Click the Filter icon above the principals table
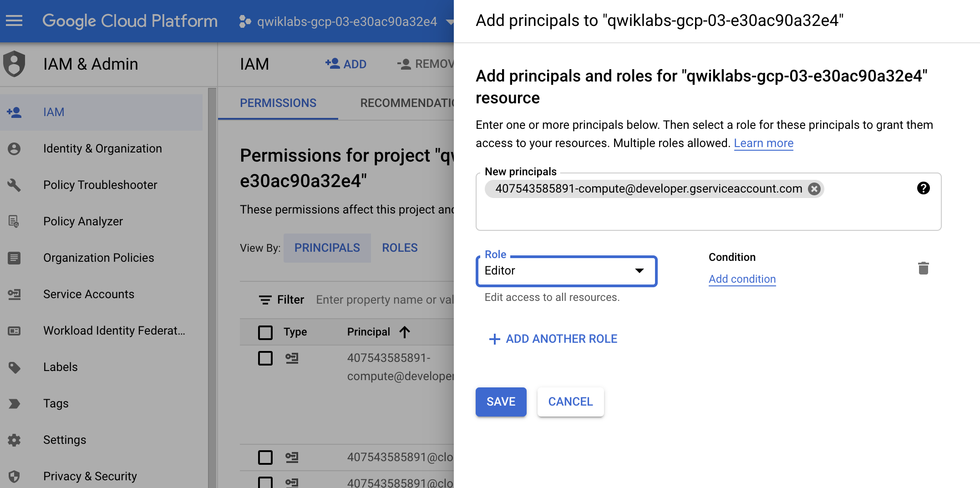980x488 pixels. pyautogui.click(x=265, y=300)
